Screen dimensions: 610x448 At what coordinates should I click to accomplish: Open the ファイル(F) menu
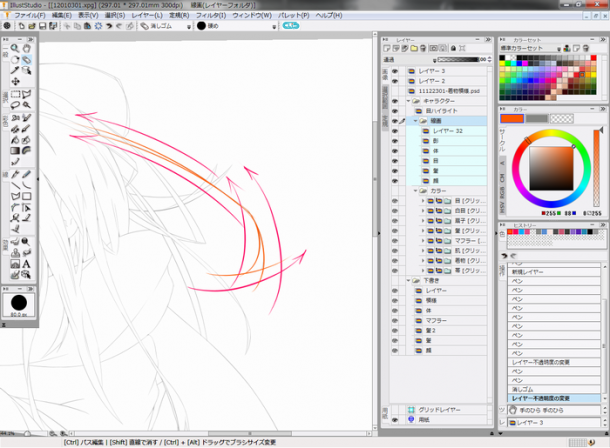coord(30,15)
